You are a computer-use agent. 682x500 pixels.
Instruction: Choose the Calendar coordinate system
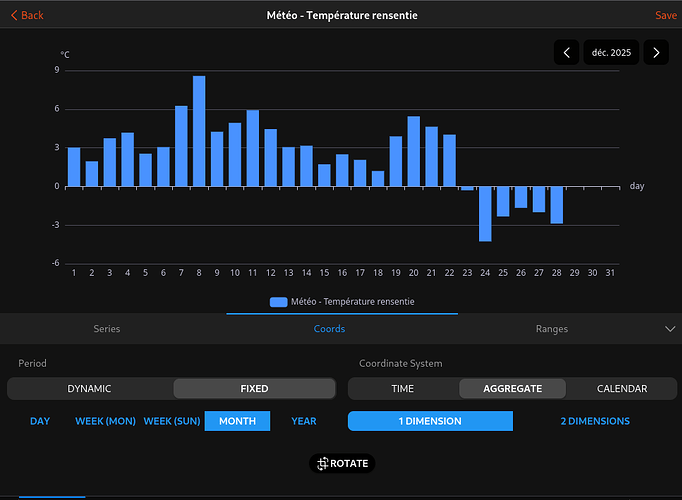coord(621,388)
